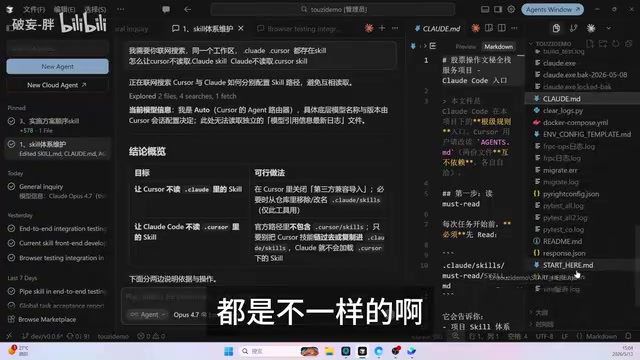Toggle the side panel layout icon

click(498, 9)
